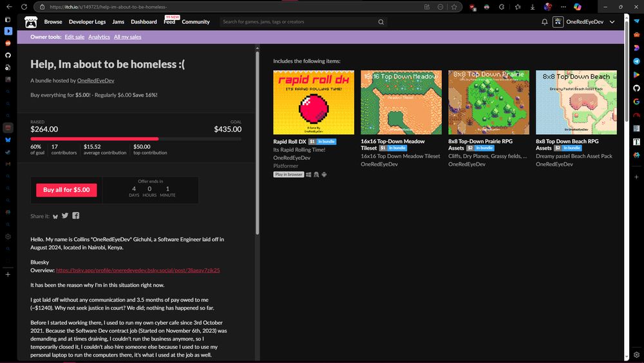Viewport: 644px width, 363px height.
Task: Open the browser profile avatar
Action: pyautogui.click(x=548, y=7)
